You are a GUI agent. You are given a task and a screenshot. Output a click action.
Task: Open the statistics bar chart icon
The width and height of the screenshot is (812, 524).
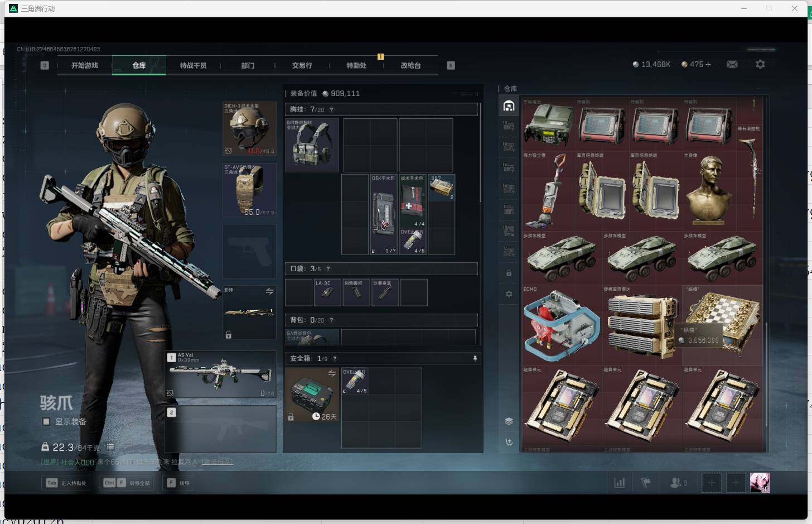[620, 483]
